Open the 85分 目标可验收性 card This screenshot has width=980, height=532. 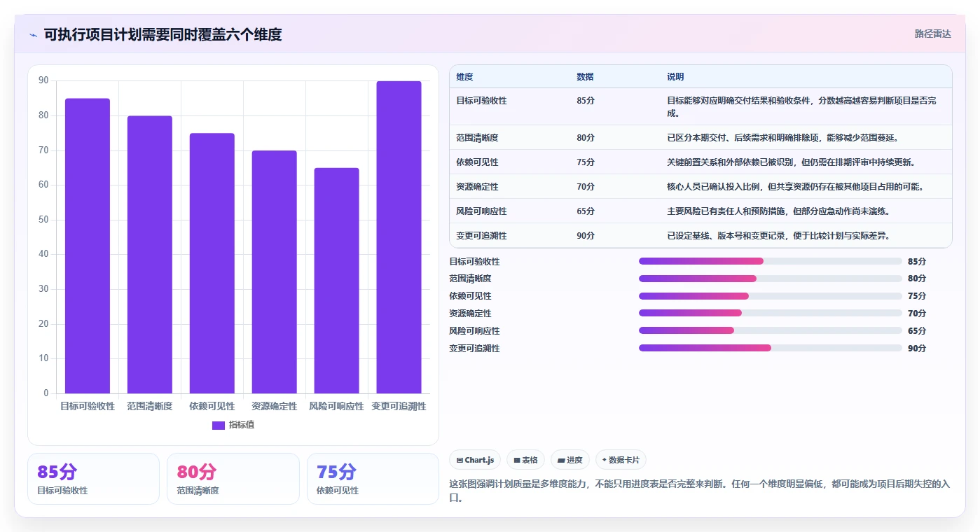(93, 479)
